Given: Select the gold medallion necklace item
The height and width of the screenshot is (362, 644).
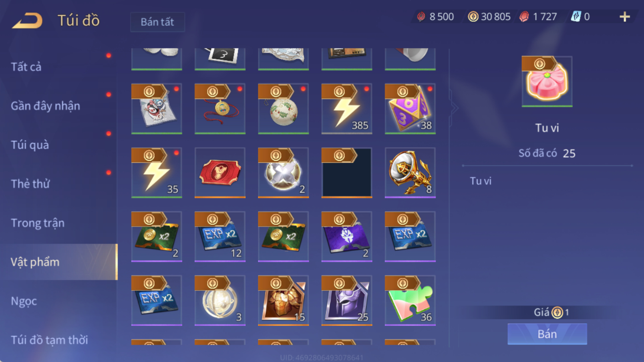Looking at the screenshot, I should (220, 109).
